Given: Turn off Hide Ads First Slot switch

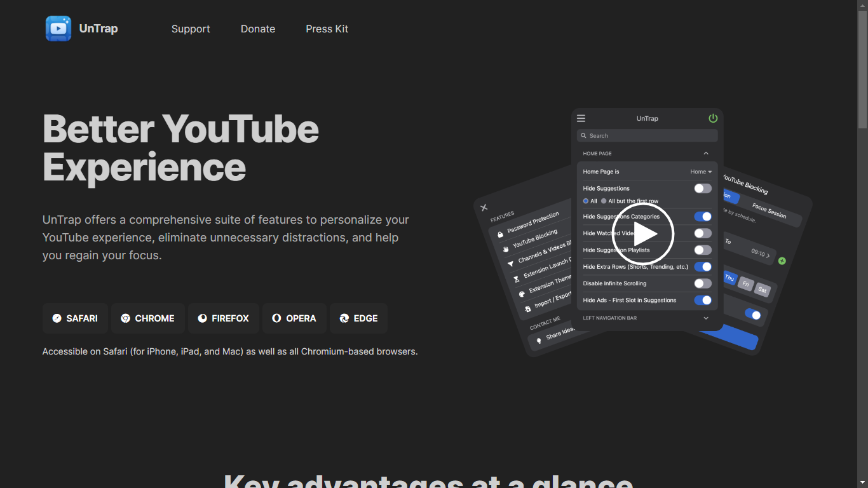Looking at the screenshot, I should click(x=703, y=300).
